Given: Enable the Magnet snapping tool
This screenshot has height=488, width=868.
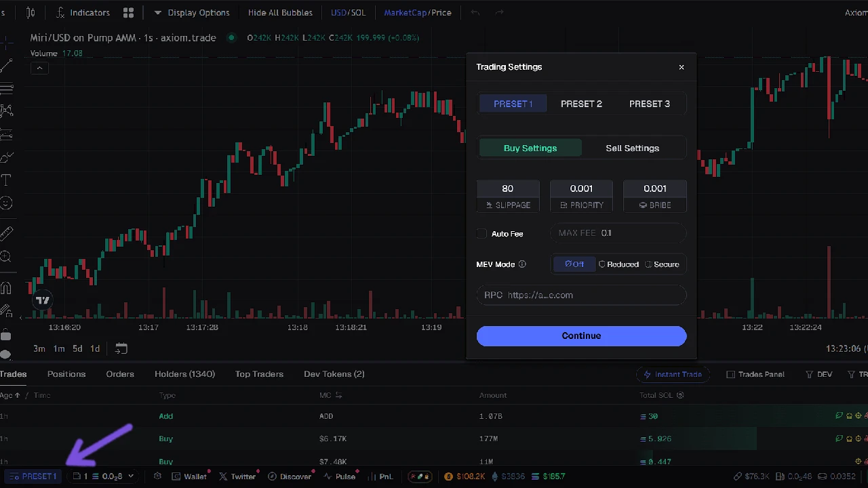Looking at the screenshot, I should (7, 287).
